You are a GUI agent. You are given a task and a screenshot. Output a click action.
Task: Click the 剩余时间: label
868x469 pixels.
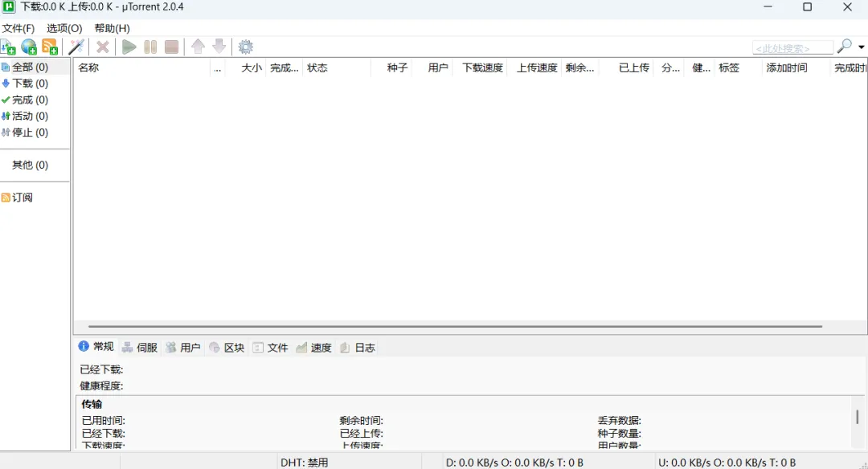(362, 421)
